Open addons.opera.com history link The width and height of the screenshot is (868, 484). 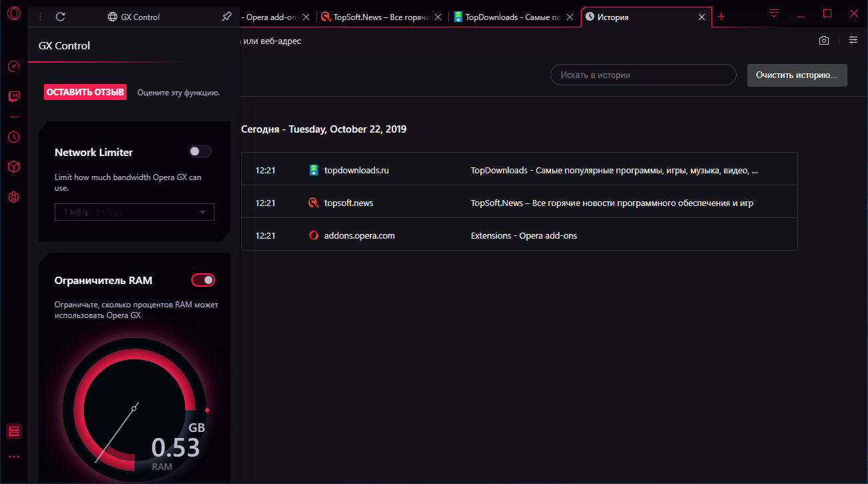coord(360,235)
